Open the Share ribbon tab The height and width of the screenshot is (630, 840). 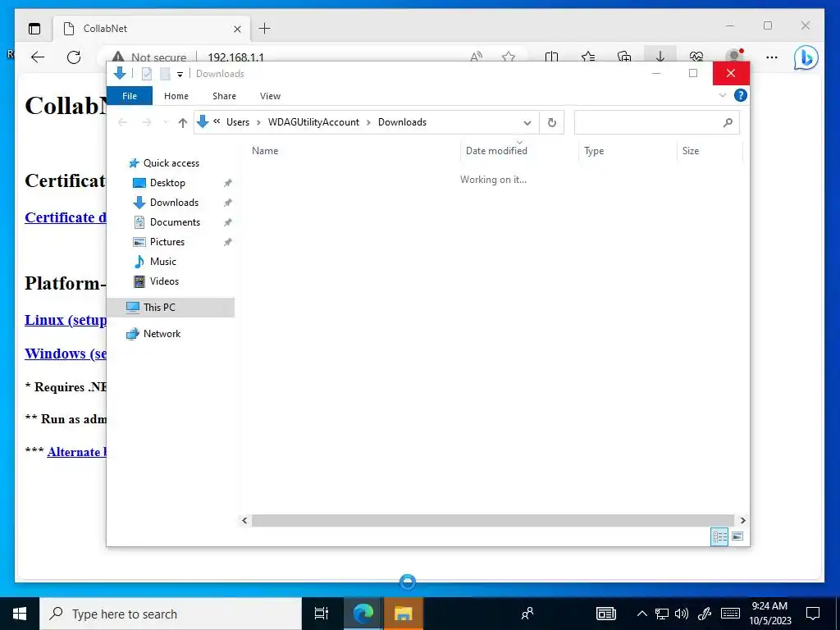[224, 96]
